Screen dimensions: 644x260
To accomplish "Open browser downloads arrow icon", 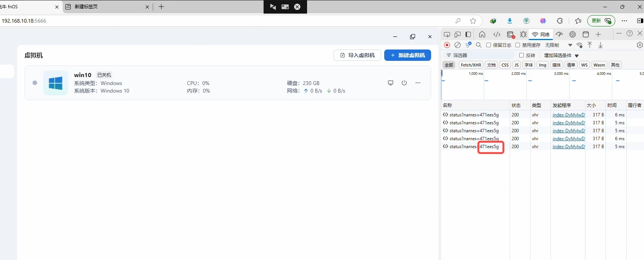I will (510, 21).
